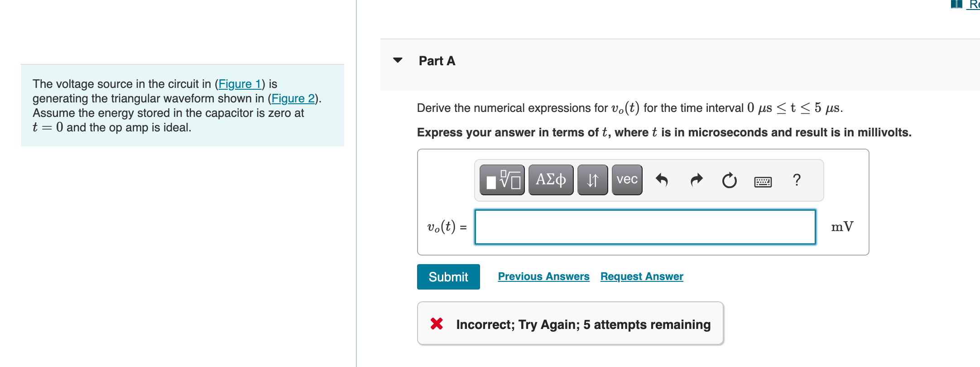Click the vo(t) answer input field

pos(645,227)
